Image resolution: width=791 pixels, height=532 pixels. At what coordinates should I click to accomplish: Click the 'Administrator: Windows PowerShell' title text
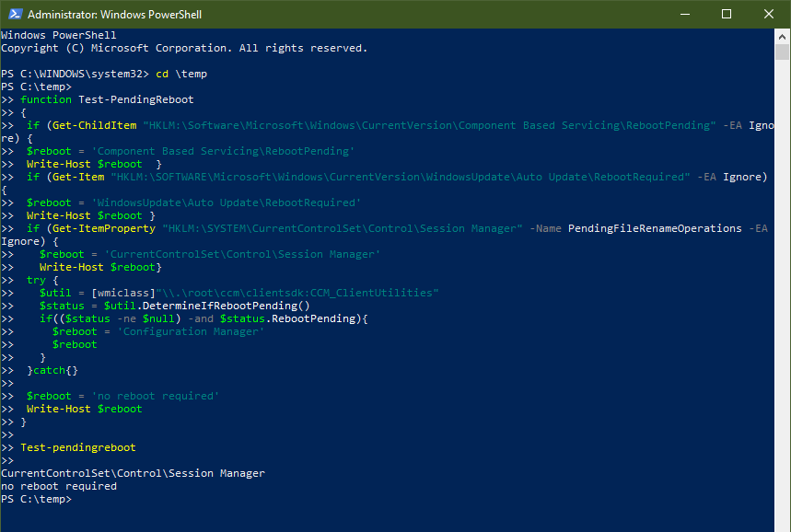(114, 15)
